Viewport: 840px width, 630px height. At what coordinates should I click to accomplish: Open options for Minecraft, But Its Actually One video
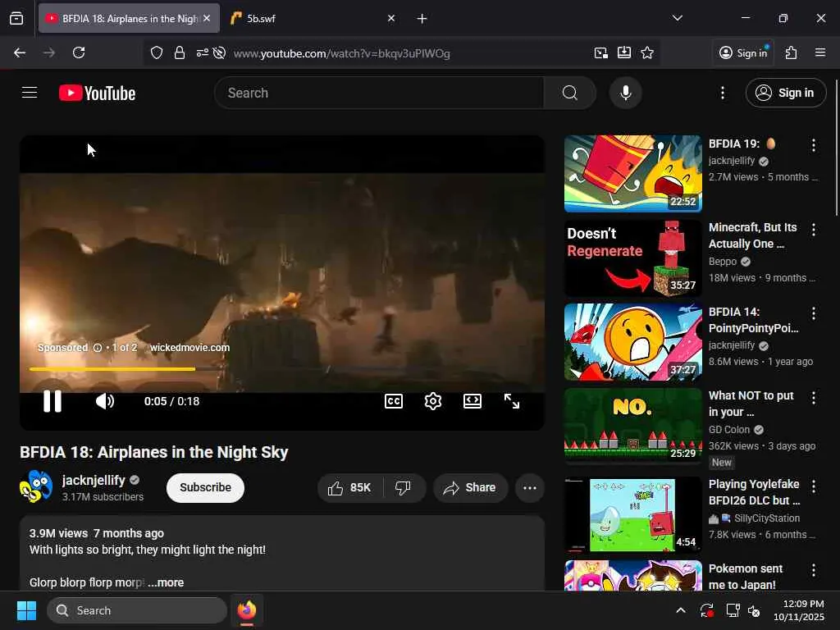click(x=813, y=230)
